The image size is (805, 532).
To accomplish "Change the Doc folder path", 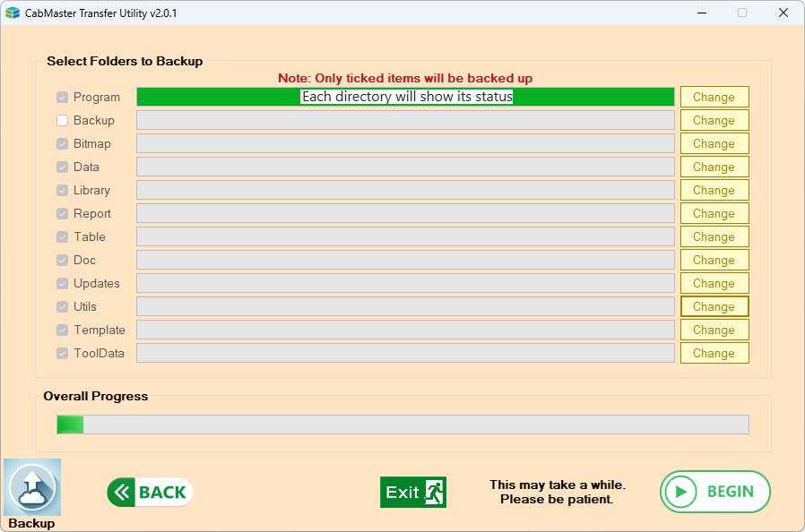I will (714, 260).
